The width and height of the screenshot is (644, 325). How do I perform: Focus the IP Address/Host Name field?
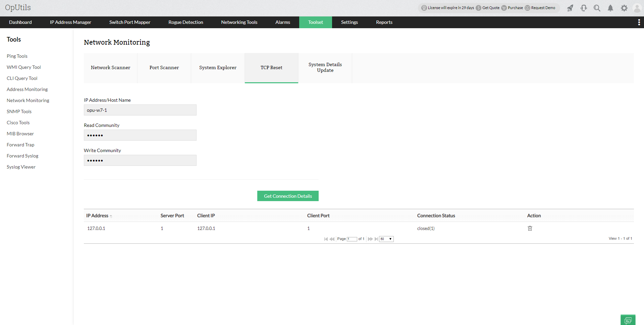(140, 110)
